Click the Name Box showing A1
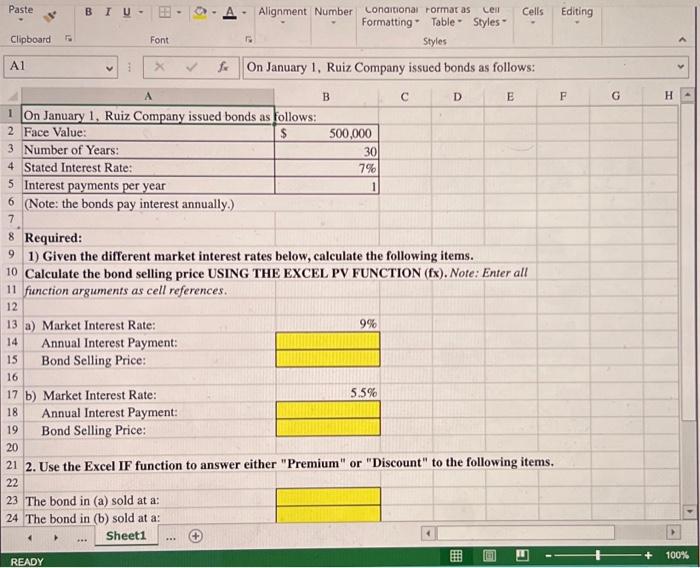Viewport: 700px width, 568px height. [x=55, y=67]
